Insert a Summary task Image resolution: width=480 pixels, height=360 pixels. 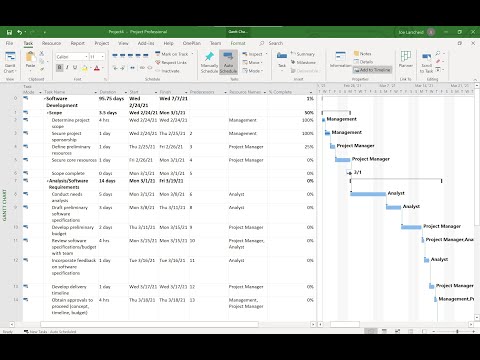[x=302, y=54]
